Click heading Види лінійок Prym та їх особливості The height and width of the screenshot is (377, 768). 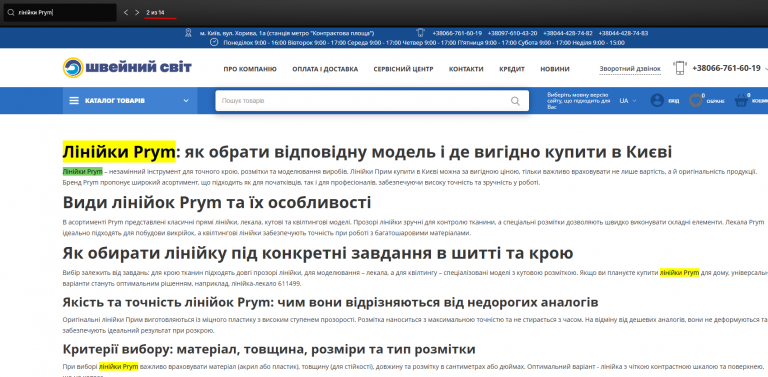coord(217,203)
